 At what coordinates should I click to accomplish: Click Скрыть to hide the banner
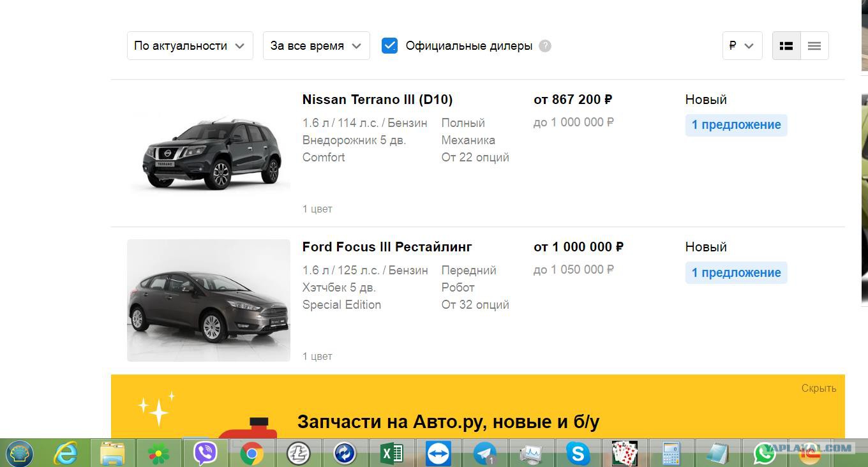coord(819,388)
